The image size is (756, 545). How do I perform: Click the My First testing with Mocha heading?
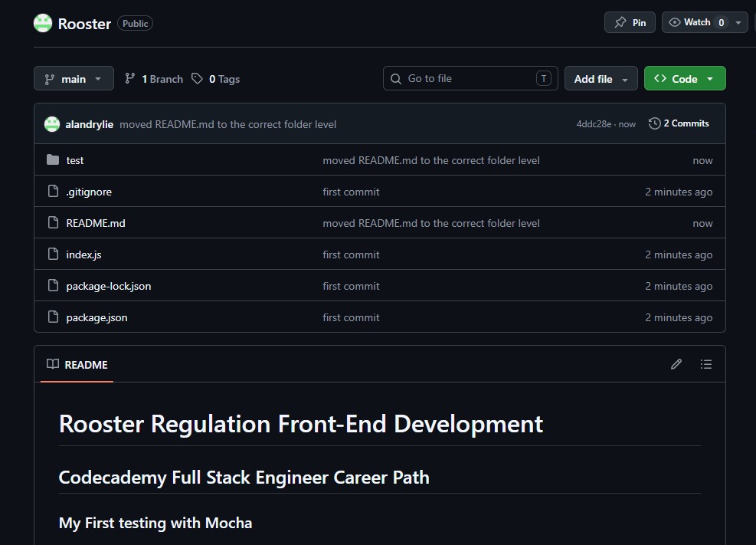coord(155,523)
